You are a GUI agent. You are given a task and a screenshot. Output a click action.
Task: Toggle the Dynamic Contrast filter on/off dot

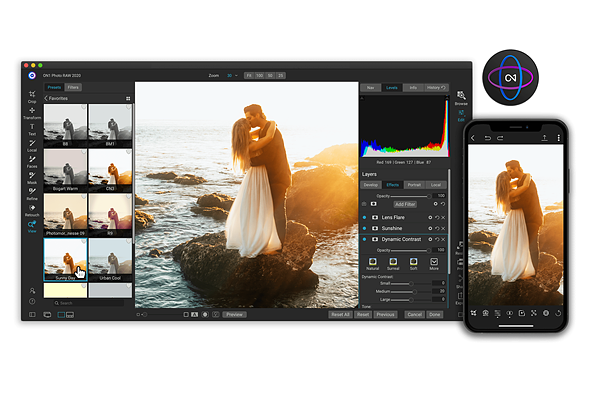364,239
